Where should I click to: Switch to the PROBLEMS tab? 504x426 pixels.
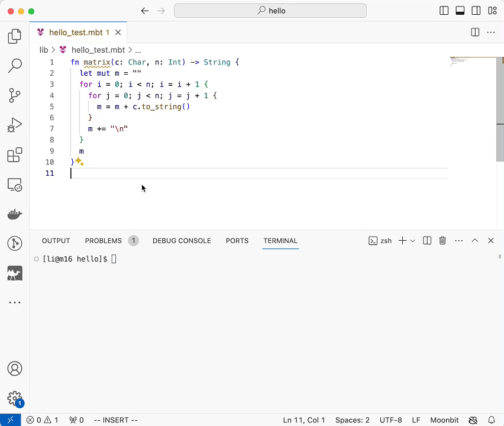click(x=104, y=241)
